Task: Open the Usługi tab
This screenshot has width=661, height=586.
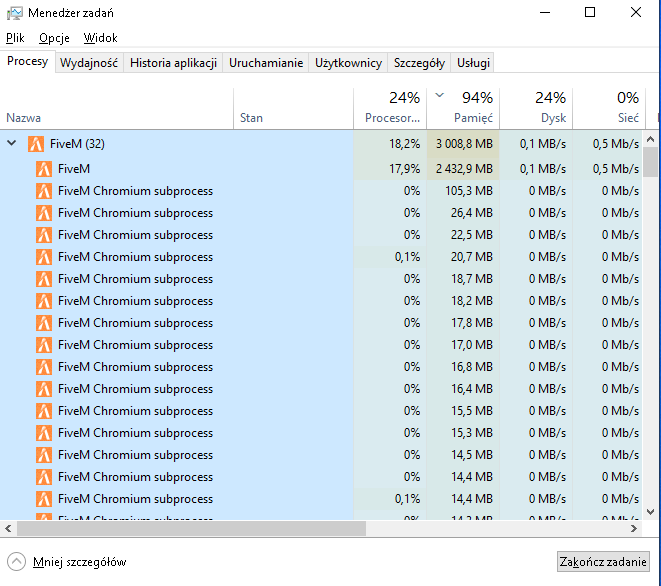Action: pos(473,63)
